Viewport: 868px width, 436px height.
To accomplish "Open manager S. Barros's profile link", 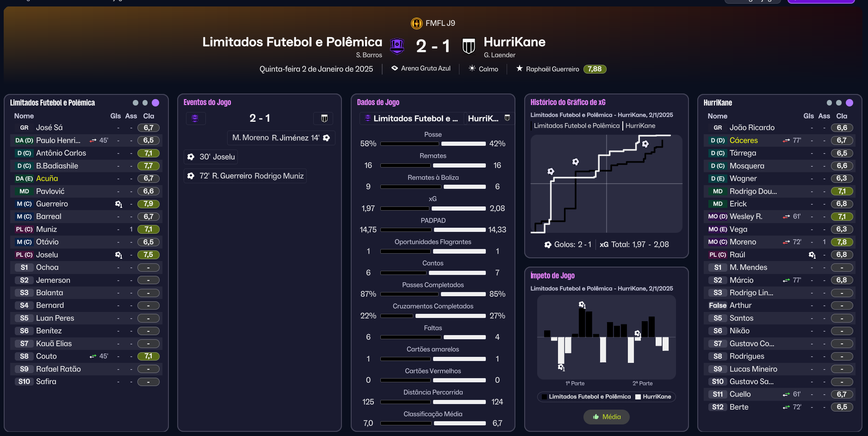I will [369, 55].
